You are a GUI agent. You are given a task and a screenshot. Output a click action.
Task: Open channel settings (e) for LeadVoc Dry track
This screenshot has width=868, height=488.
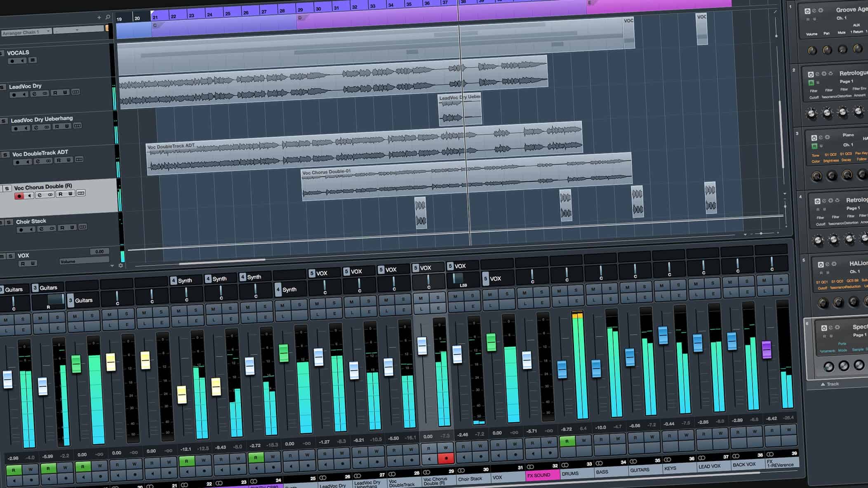34,93
